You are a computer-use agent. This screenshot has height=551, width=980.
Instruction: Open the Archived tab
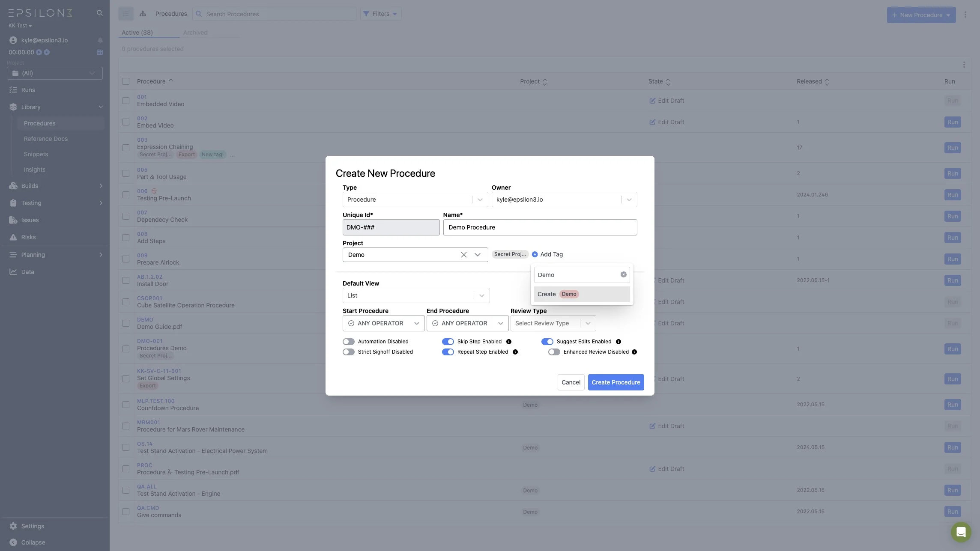pyautogui.click(x=195, y=33)
